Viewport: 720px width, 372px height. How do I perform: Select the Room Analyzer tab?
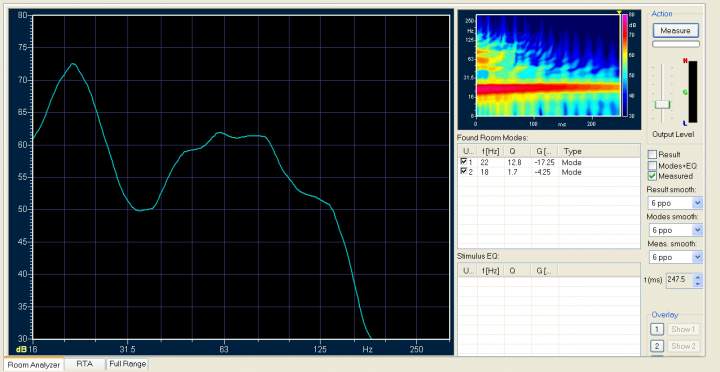click(34, 365)
